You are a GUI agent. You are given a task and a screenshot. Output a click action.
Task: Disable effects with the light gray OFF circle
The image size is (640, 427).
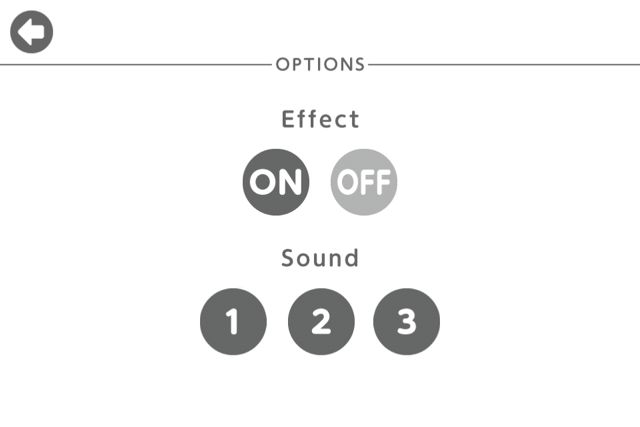(364, 182)
